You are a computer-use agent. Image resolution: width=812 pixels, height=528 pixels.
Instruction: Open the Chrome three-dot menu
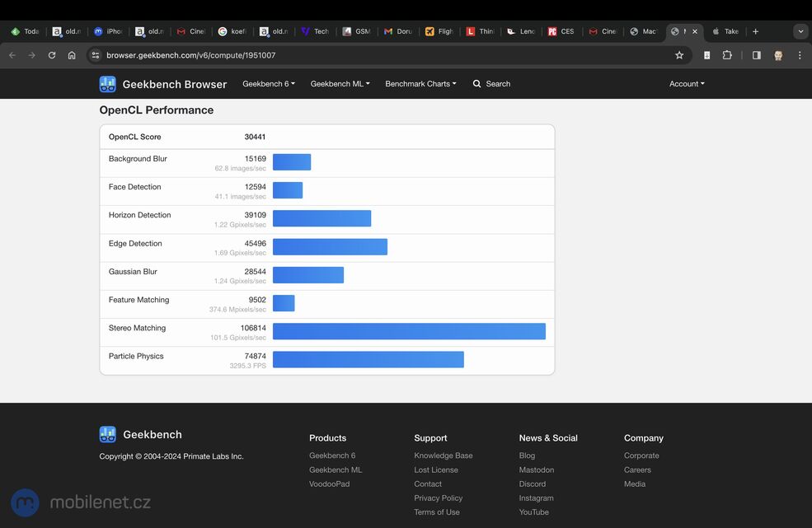pos(799,55)
